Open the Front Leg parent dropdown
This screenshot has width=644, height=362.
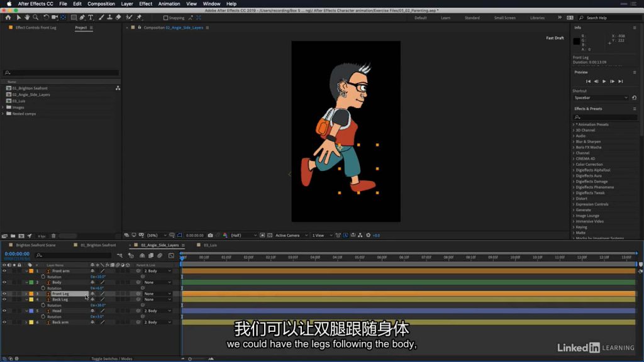coord(157,294)
